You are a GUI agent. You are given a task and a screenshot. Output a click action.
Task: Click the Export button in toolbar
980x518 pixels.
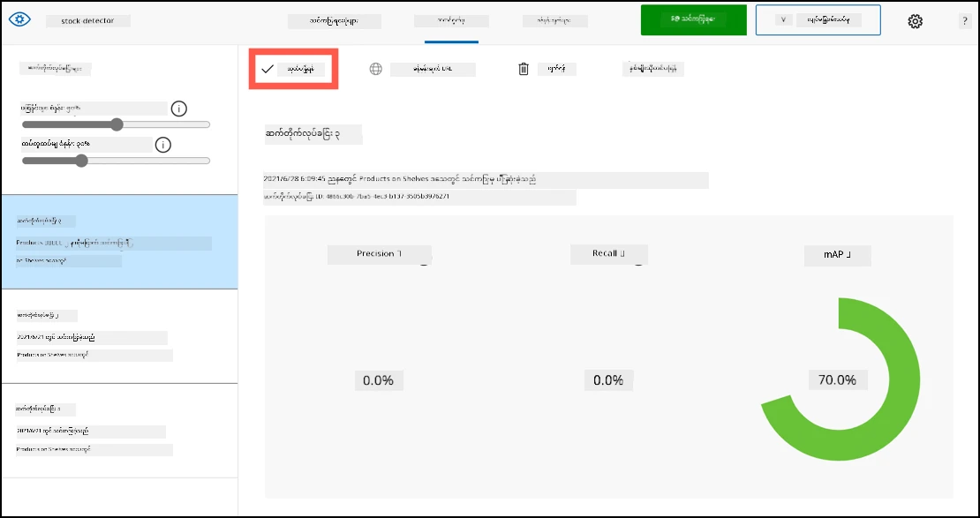point(653,69)
